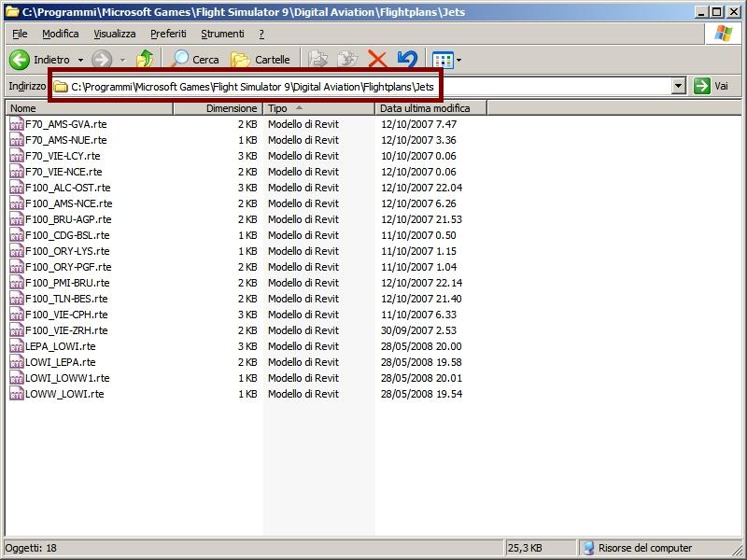Sort by Tipo column header
Viewport: 747px width, 560px height.
[x=318, y=108]
